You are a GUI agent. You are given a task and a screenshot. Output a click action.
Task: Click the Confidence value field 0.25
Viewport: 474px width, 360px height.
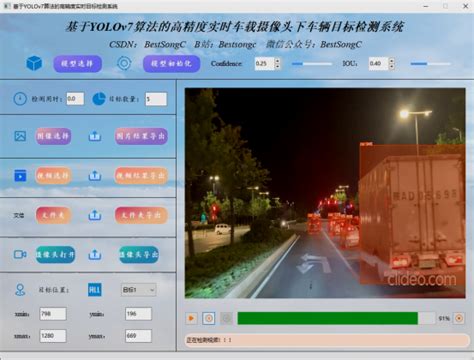point(264,63)
